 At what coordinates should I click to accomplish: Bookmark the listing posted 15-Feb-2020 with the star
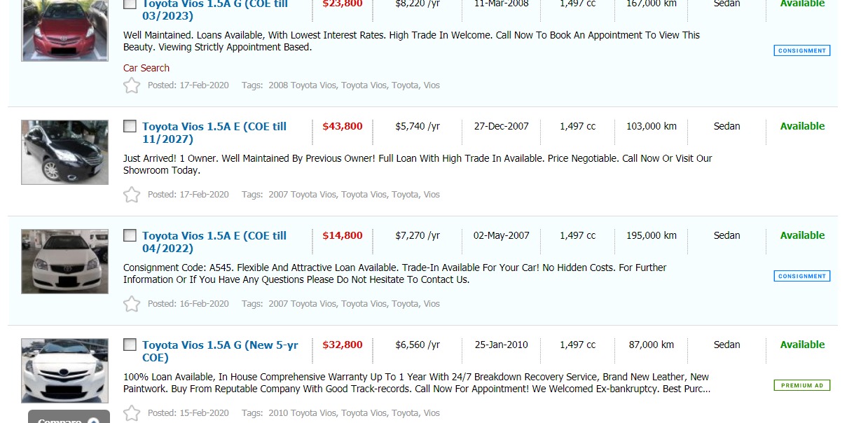coord(132,413)
